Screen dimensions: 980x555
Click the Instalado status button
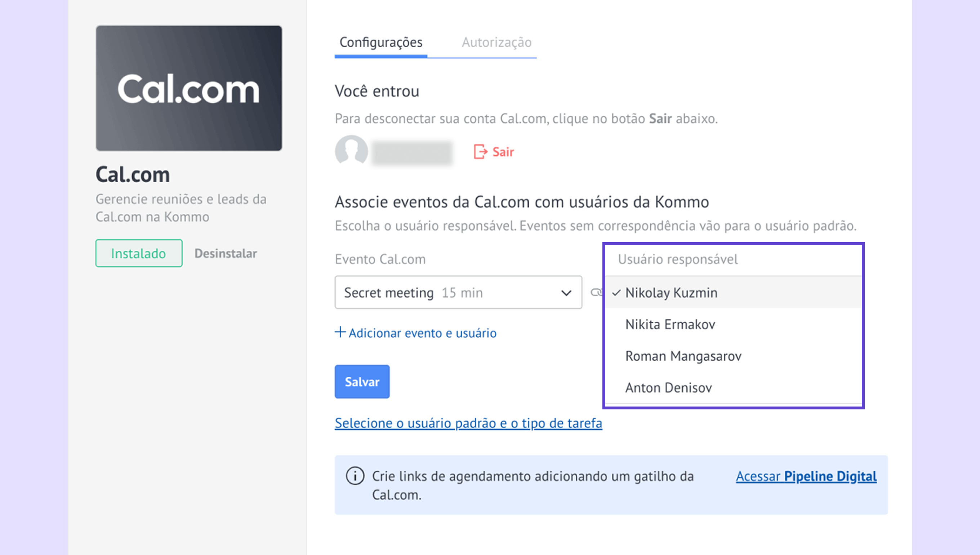click(x=139, y=253)
